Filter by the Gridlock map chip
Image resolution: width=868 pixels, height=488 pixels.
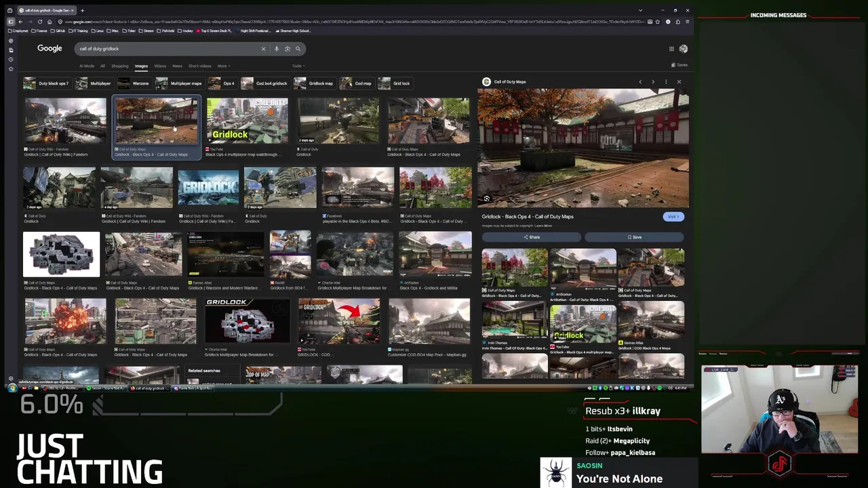tap(314, 83)
